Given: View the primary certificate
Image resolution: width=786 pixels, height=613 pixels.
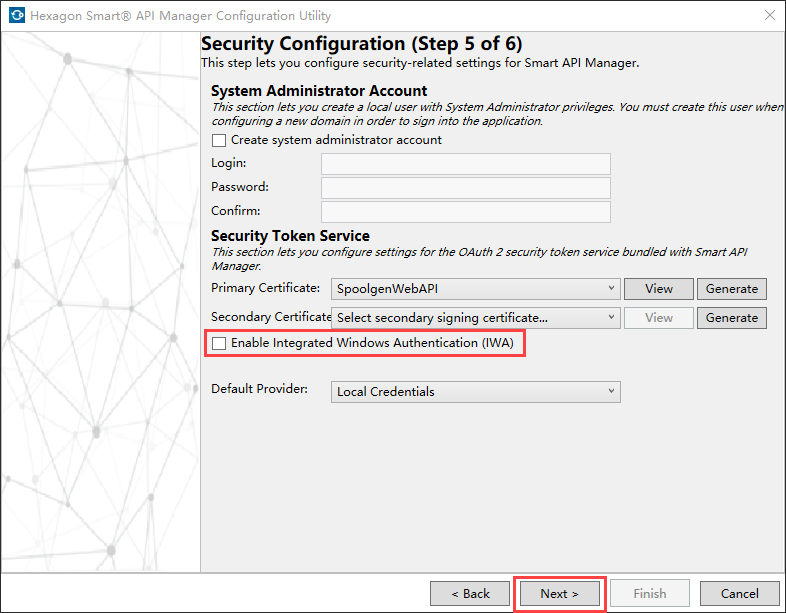Looking at the screenshot, I should coord(658,289).
